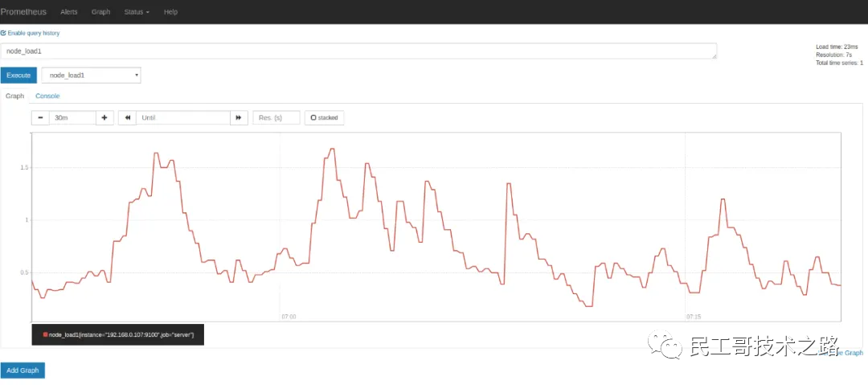The width and height of the screenshot is (868, 385).
Task: Click the Prometheus brand link
Action: coord(23,11)
